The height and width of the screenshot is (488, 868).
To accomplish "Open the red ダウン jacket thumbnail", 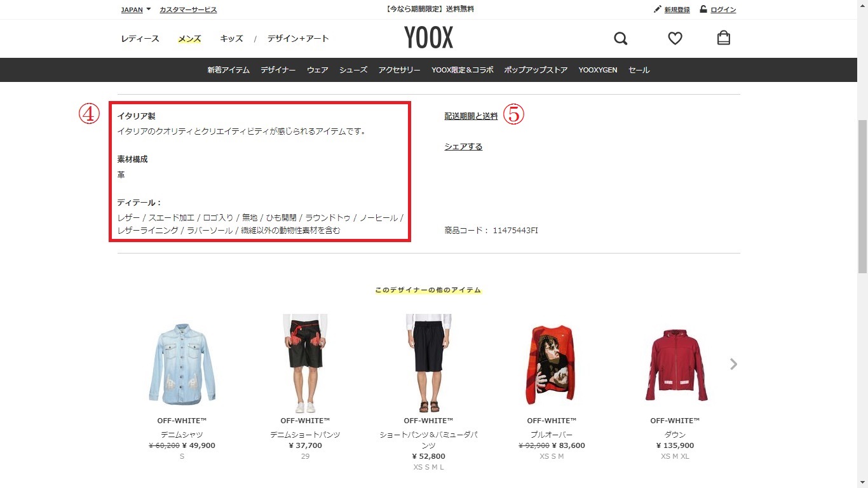I will pyautogui.click(x=675, y=365).
